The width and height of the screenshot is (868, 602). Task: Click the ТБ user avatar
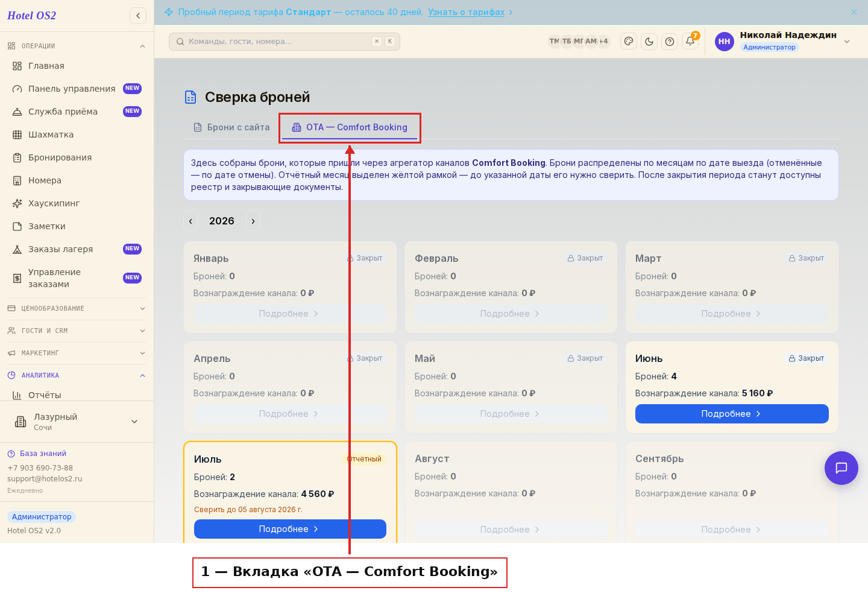coord(567,41)
